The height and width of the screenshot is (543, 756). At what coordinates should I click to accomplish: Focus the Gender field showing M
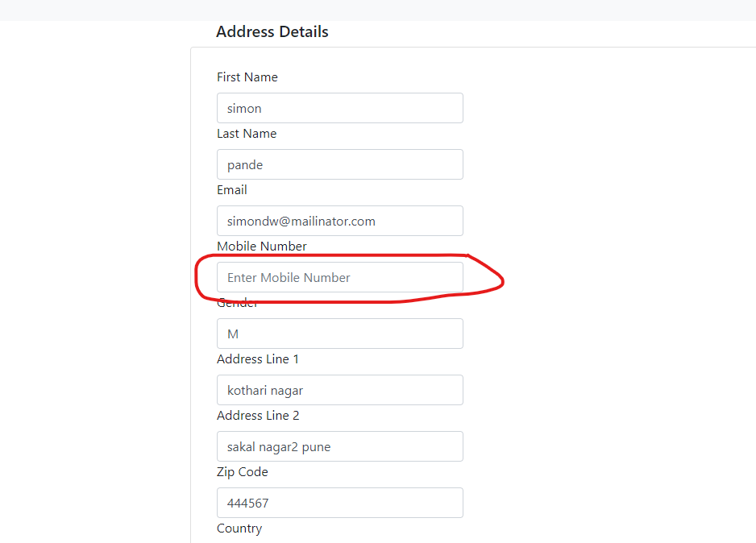[x=340, y=334]
